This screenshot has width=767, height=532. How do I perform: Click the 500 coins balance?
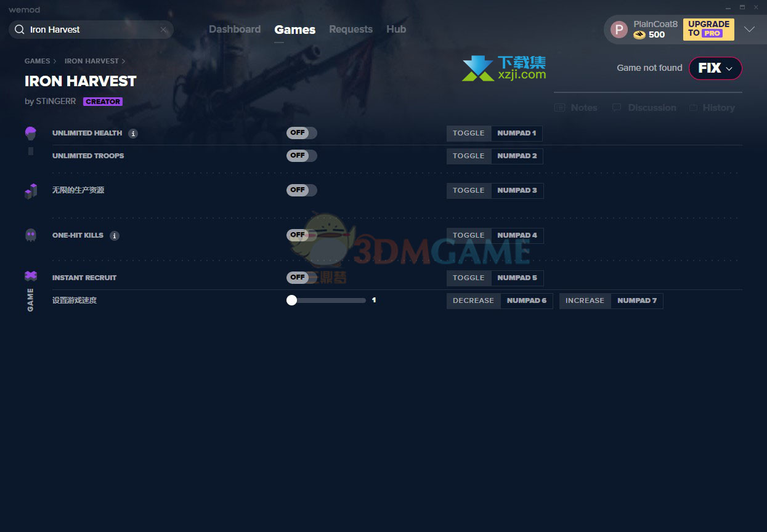[657, 35]
